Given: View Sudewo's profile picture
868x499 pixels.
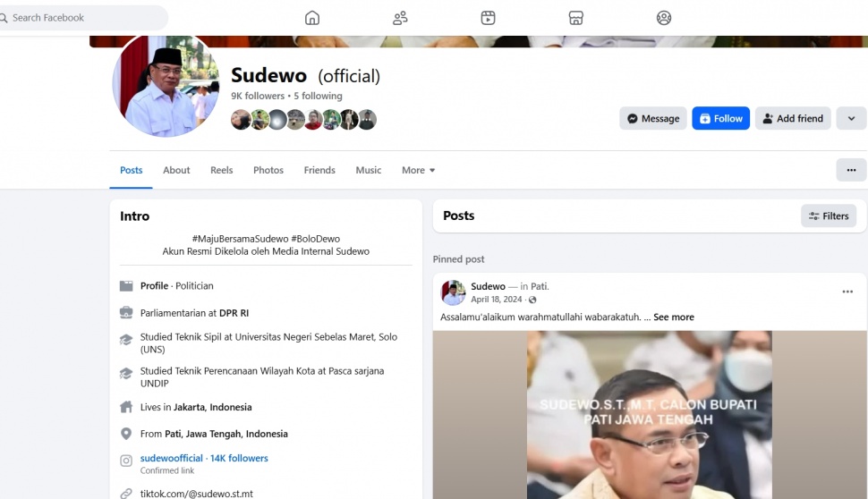Looking at the screenshot, I should coord(166,83).
